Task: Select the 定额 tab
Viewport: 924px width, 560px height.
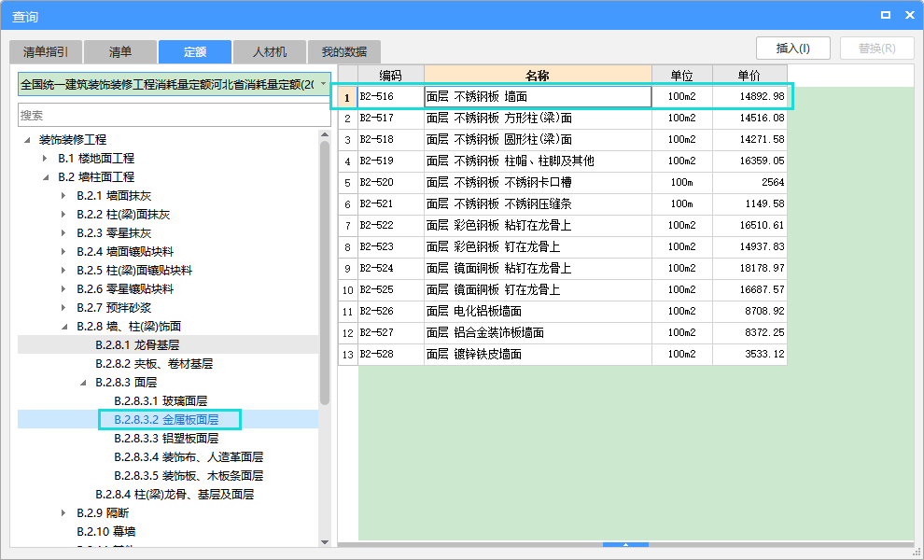Action: (194, 52)
